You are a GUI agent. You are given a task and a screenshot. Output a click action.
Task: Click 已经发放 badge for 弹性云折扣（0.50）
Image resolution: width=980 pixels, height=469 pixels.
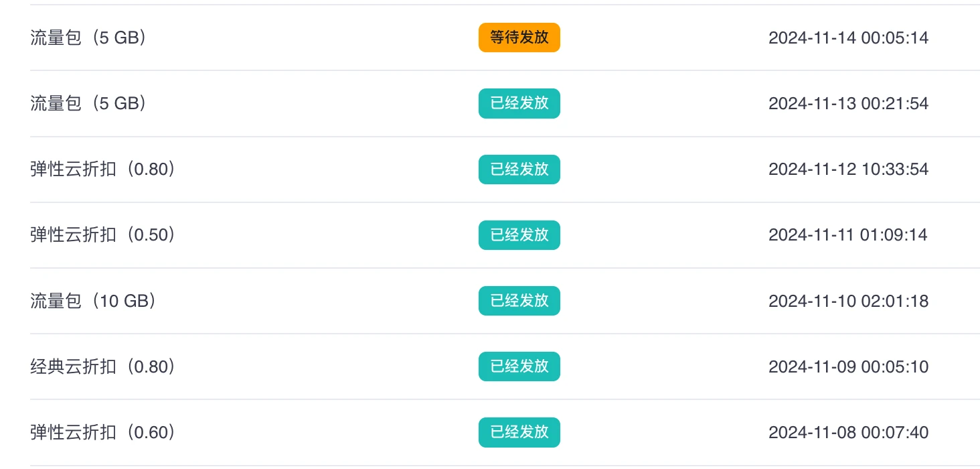[x=519, y=235]
